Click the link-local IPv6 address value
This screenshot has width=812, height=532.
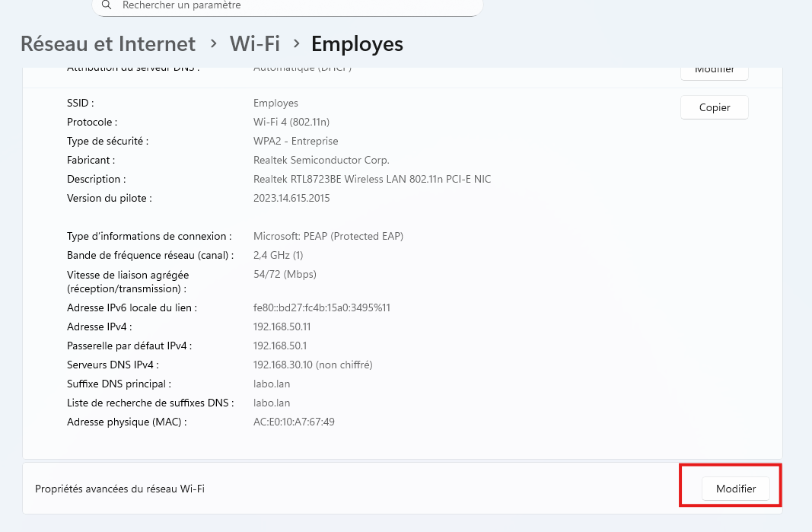(321, 307)
